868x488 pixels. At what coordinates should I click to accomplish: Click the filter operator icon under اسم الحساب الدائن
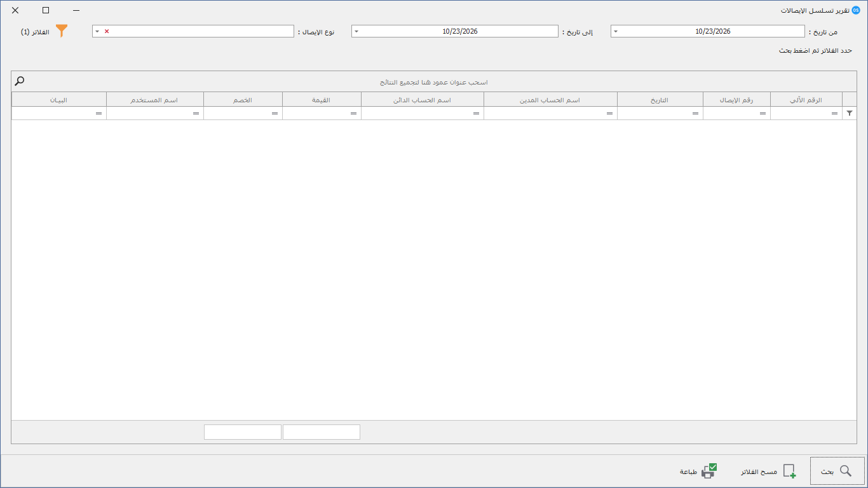pos(476,113)
